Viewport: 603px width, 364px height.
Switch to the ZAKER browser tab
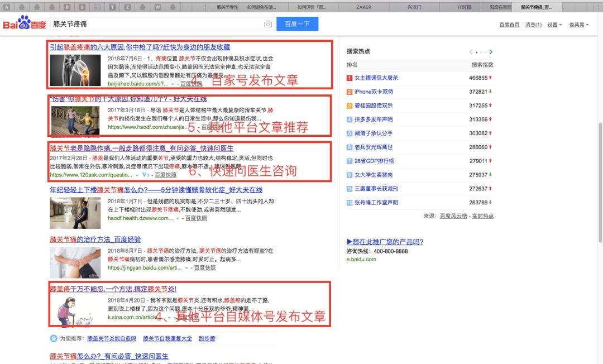pyautogui.click(x=363, y=7)
